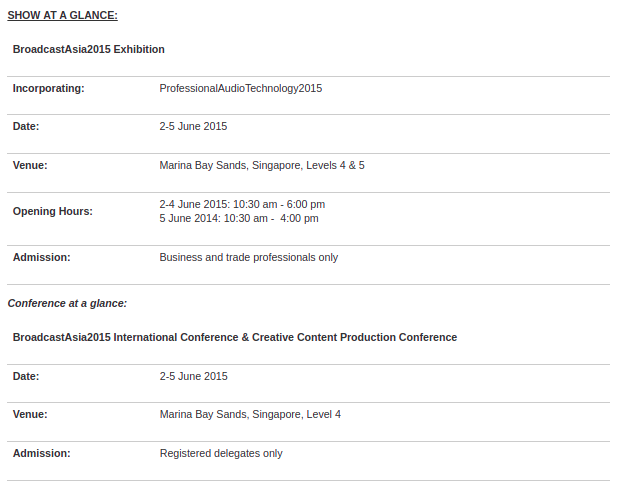Screen dimensions: 617x490
Task: Click the Incorporating label
Action: pyautogui.click(x=48, y=88)
